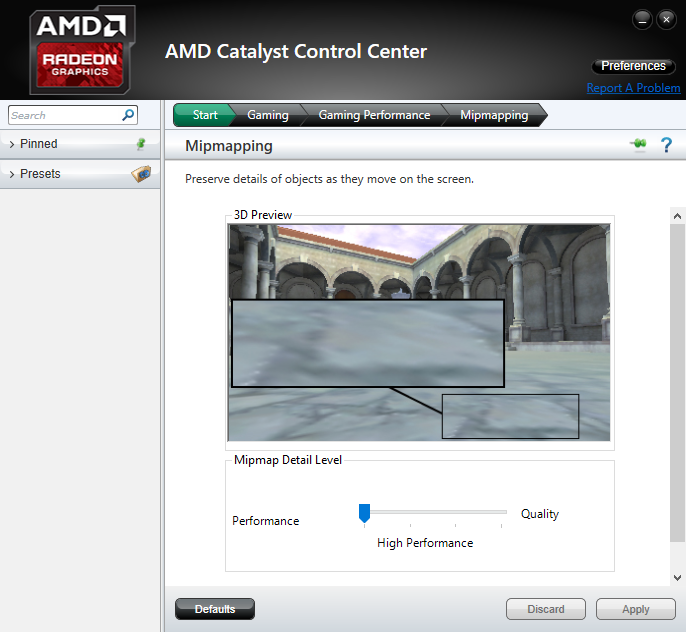This screenshot has width=686, height=632.
Task: Click the second tick of mipmap slider
Action: click(410, 525)
